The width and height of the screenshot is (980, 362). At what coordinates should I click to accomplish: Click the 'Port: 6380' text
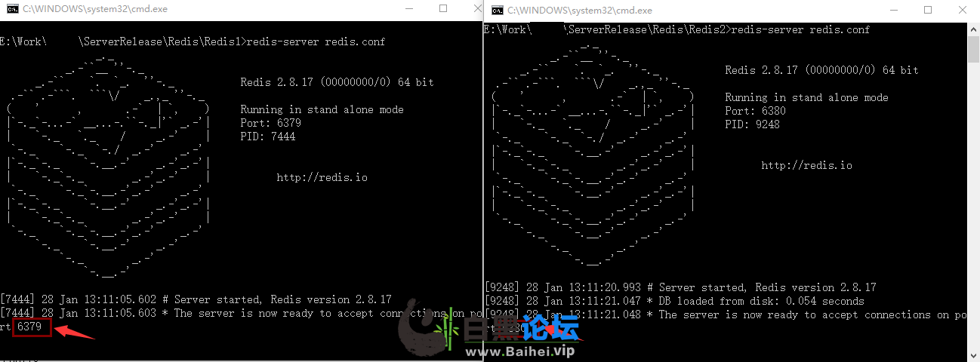pyautogui.click(x=755, y=111)
